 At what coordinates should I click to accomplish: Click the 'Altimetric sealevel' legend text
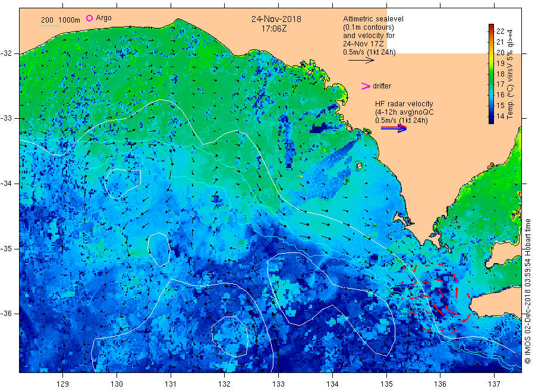coord(373,19)
